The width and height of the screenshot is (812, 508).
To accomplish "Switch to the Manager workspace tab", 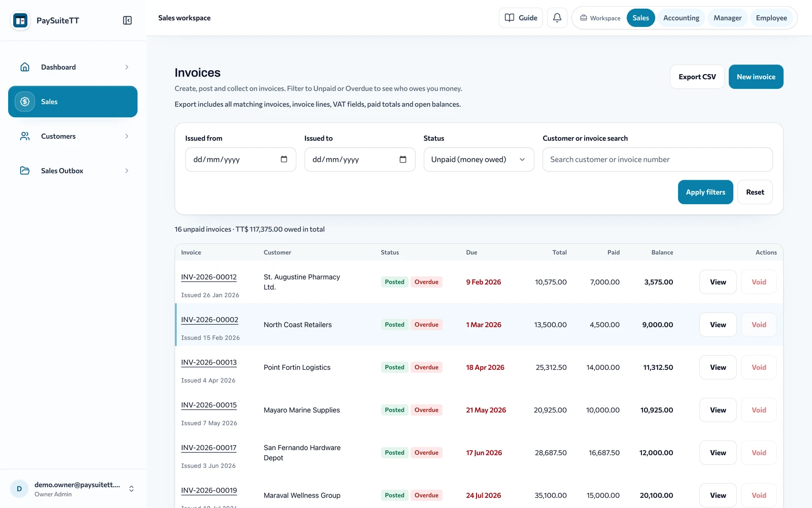I will point(727,18).
